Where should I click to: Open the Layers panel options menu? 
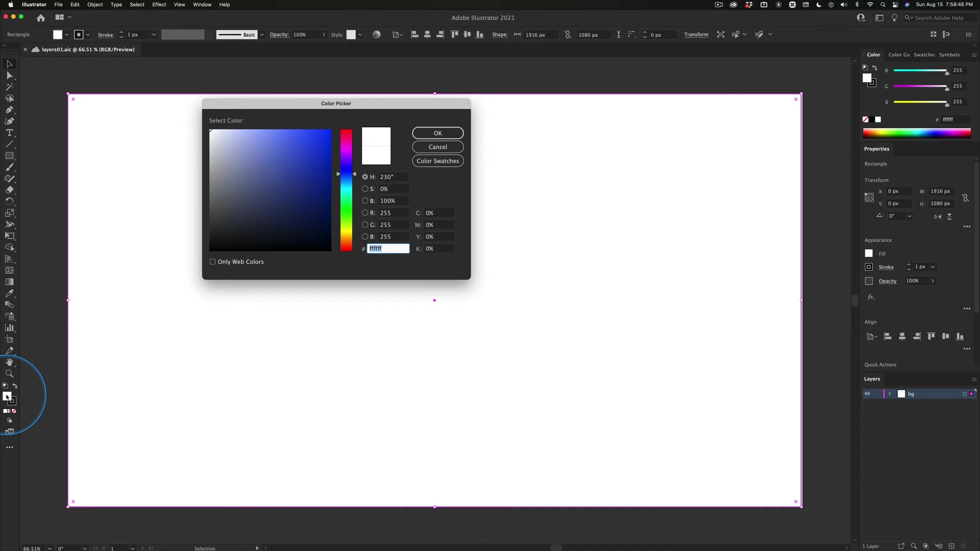click(x=974, y=379)
